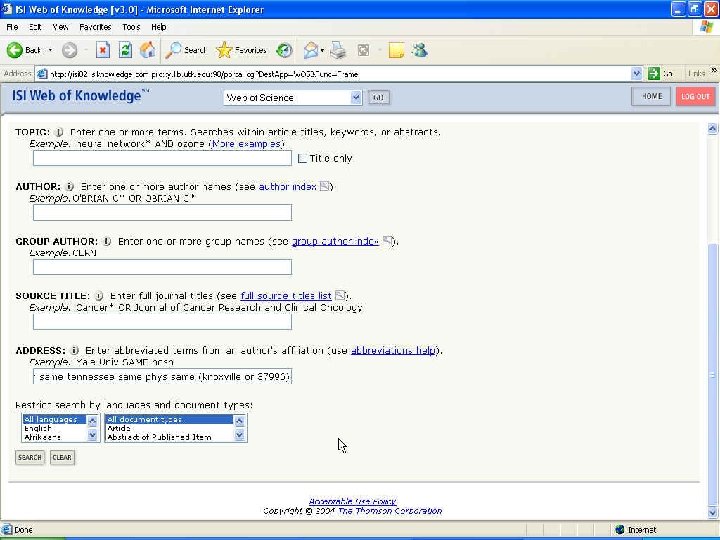
Task: Open Favorites star in toolbar
Action: (224, 50)
